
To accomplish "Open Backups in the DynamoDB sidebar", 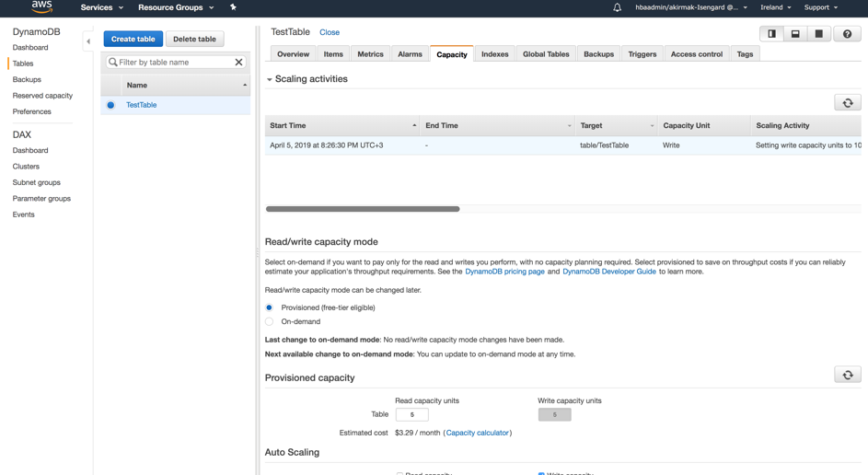I will coord(27,80).
